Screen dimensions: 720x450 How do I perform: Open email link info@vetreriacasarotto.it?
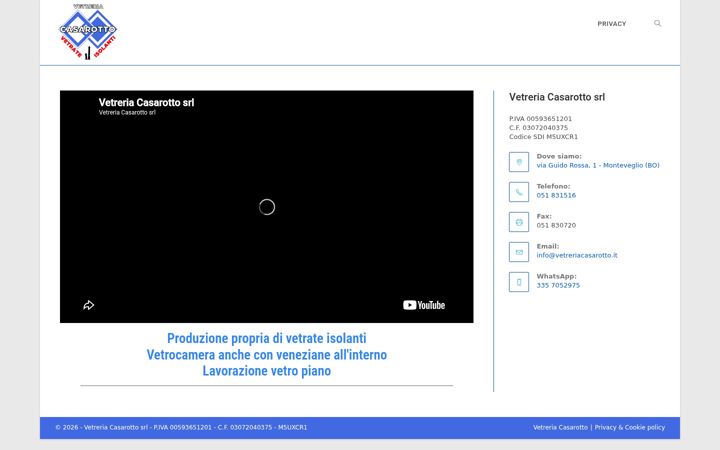(577, 255)
